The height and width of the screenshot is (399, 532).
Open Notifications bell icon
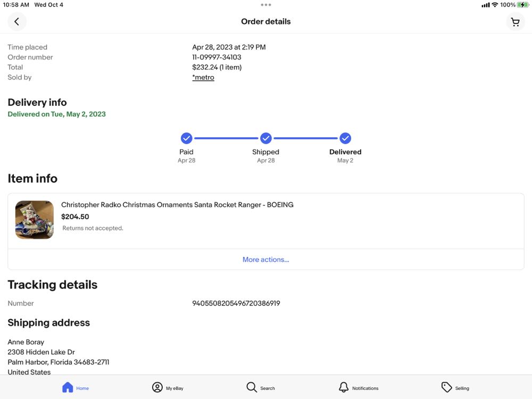click(344, 387)
